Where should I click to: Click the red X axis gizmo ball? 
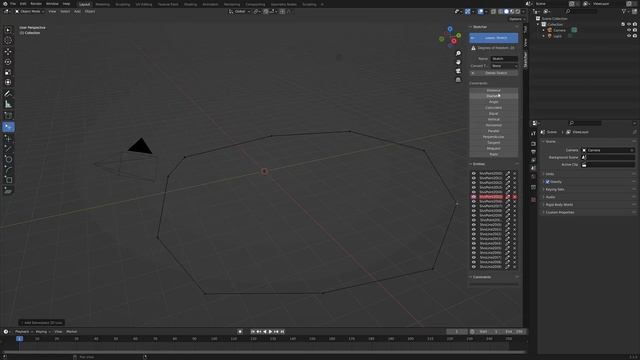tap(454, 41)
